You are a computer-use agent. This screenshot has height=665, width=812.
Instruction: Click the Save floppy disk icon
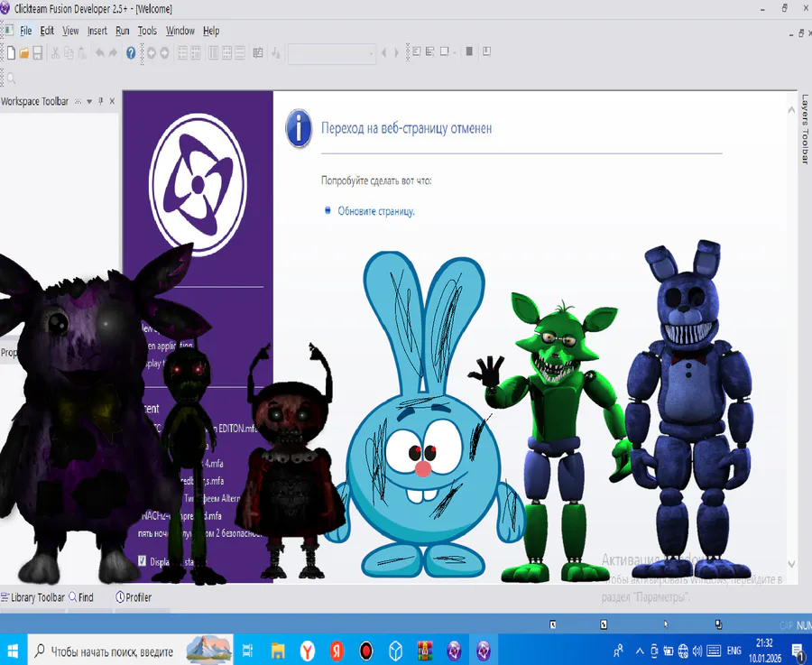pos(38,53)
